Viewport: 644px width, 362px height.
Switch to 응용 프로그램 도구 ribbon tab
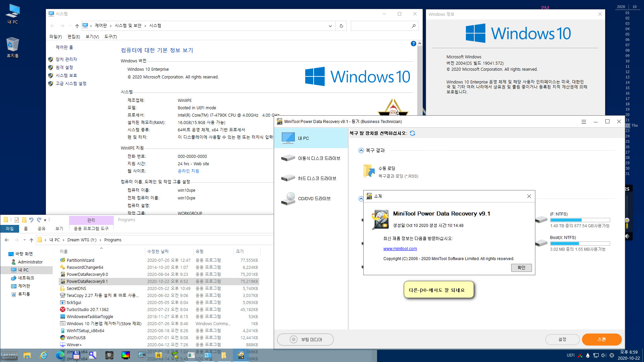coord(91,229)
